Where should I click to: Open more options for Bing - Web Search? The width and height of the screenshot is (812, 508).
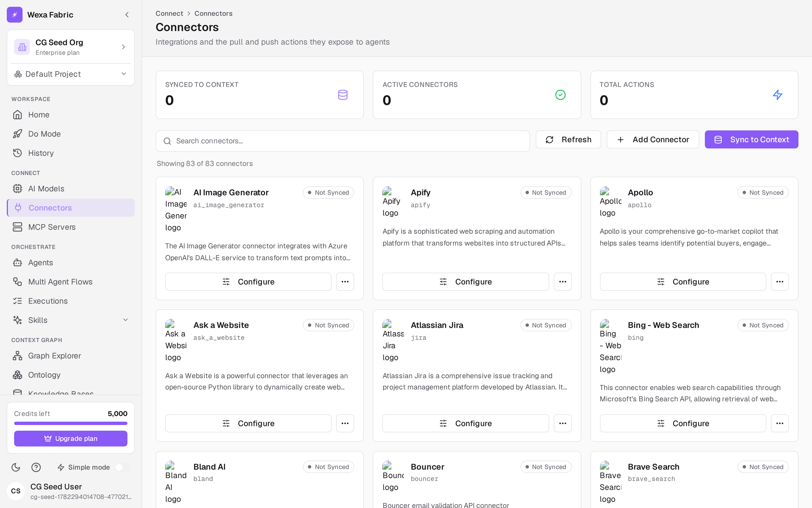[780, 423]
